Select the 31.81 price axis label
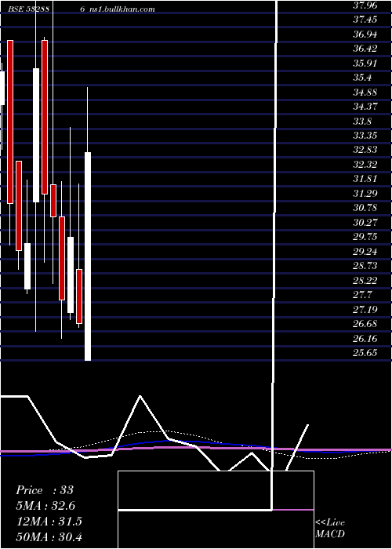The width and height of the screenshot is (392, 549). 365,179
